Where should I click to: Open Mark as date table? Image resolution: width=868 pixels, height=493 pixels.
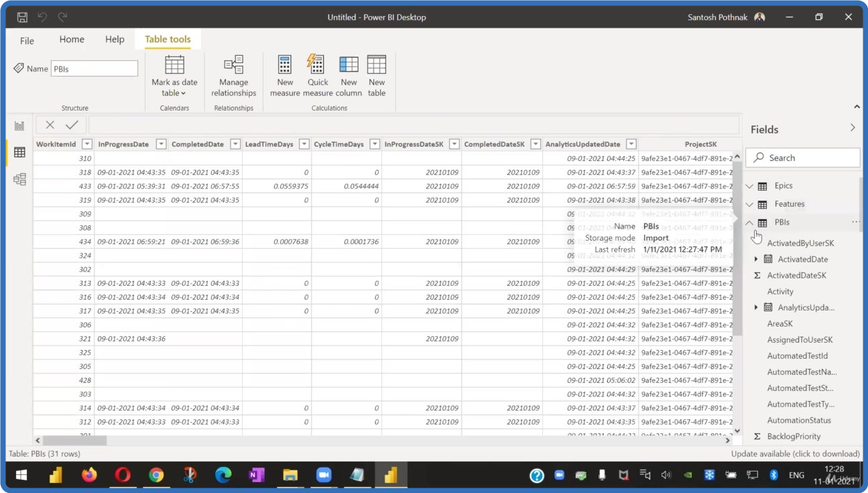tap(174, 76)
